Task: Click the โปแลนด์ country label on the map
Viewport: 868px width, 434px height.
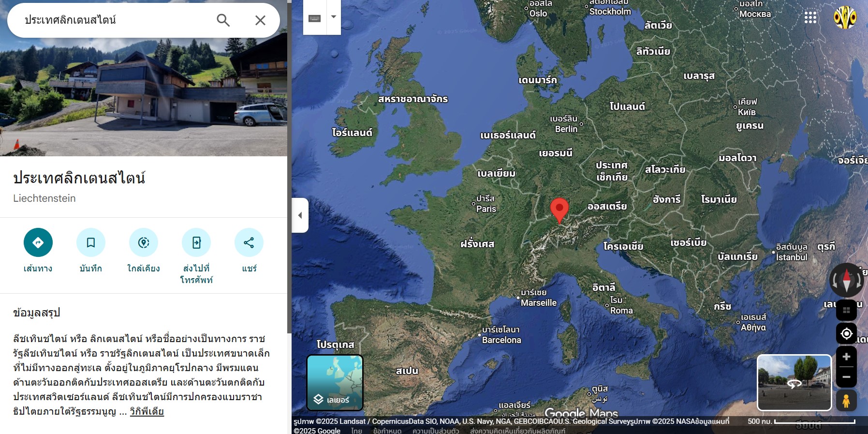Action: tap(627, 106)
